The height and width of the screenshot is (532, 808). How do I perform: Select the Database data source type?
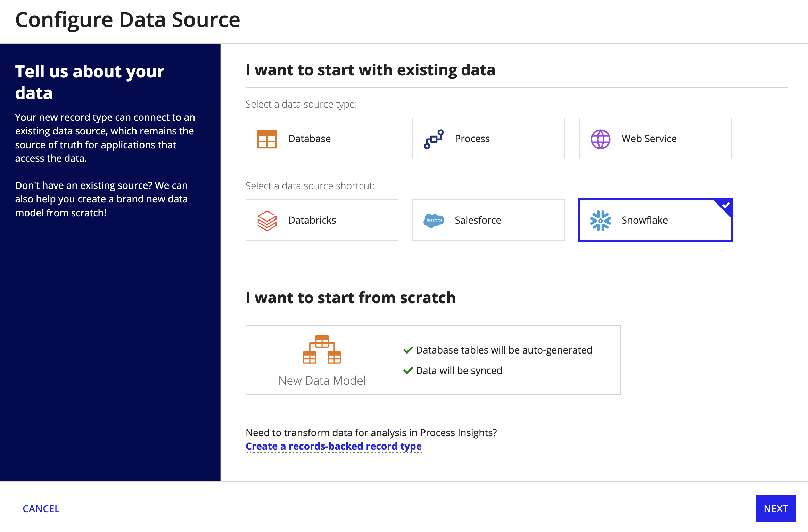pyautogui.click(x=322, y=139)
